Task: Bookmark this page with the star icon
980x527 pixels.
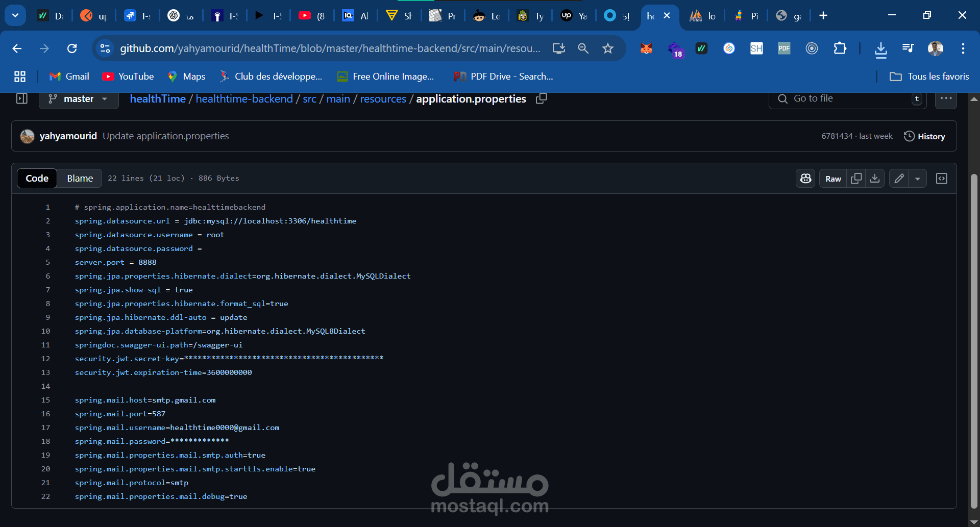Action: pos(607,48)
